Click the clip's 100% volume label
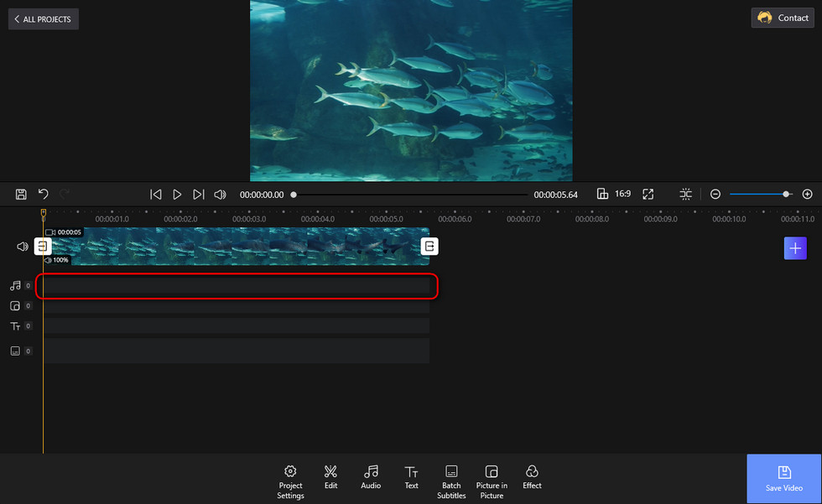The height and width of the screenshot is (504, 822). tap(57, 260)
